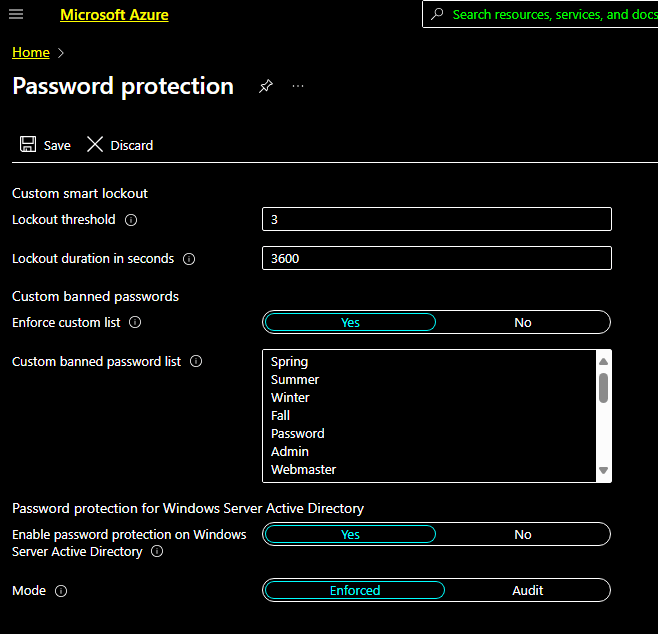
Task: Click the Discard X icon
Action: pos(95,145)
